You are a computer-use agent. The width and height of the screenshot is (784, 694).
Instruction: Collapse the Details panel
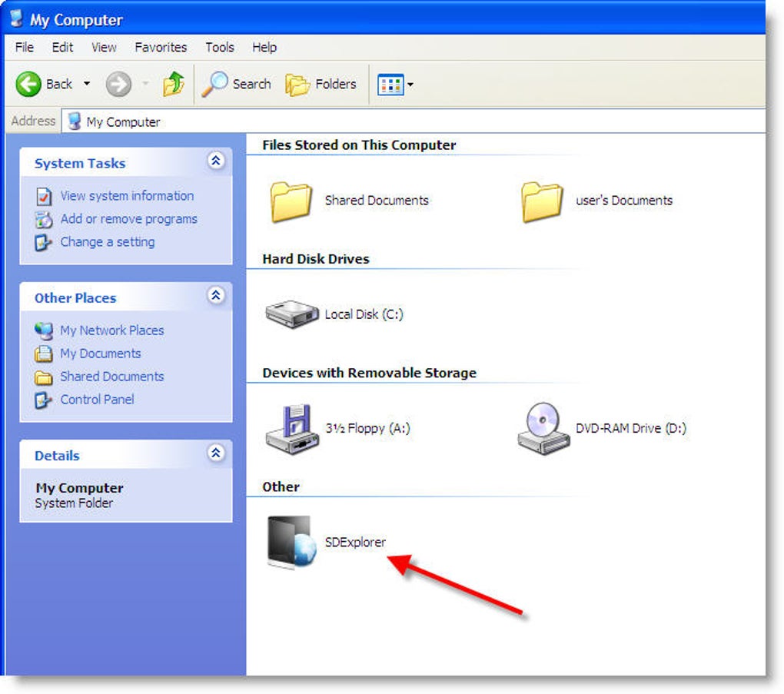click(x=216, y=453)
